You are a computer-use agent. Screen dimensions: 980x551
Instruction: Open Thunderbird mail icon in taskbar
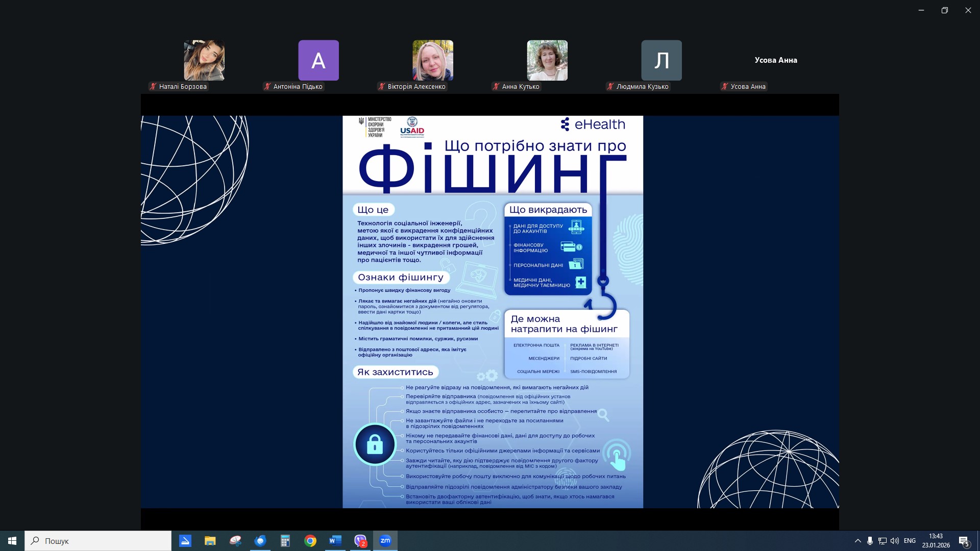click(260, 541)
